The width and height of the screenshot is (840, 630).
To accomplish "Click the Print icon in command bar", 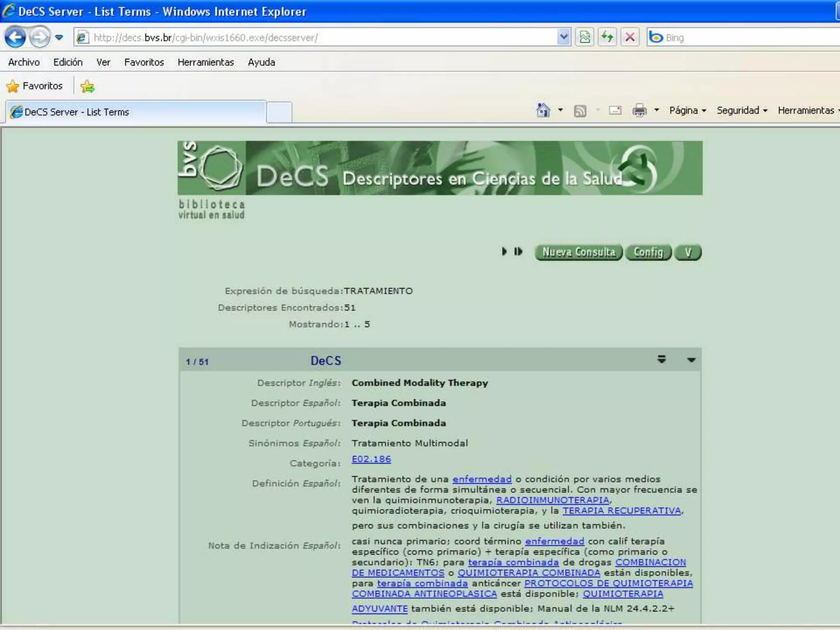I will coord(639,110).
